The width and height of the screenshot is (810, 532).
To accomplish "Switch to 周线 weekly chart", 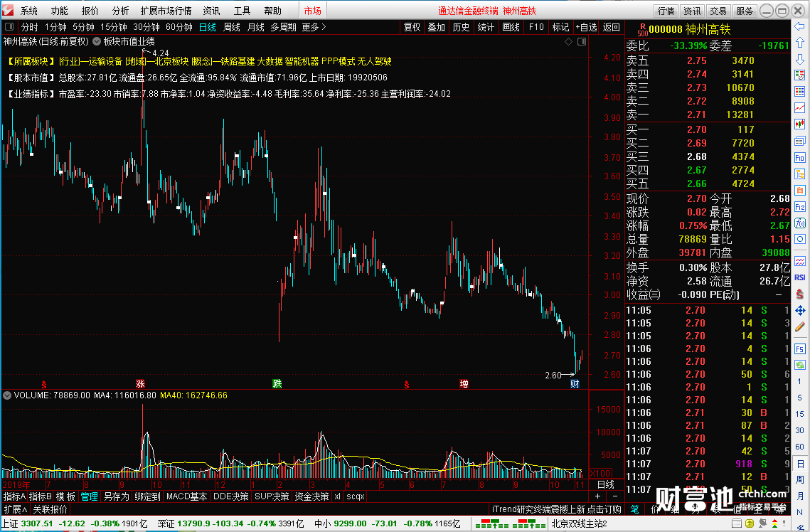I will (231, 27).
